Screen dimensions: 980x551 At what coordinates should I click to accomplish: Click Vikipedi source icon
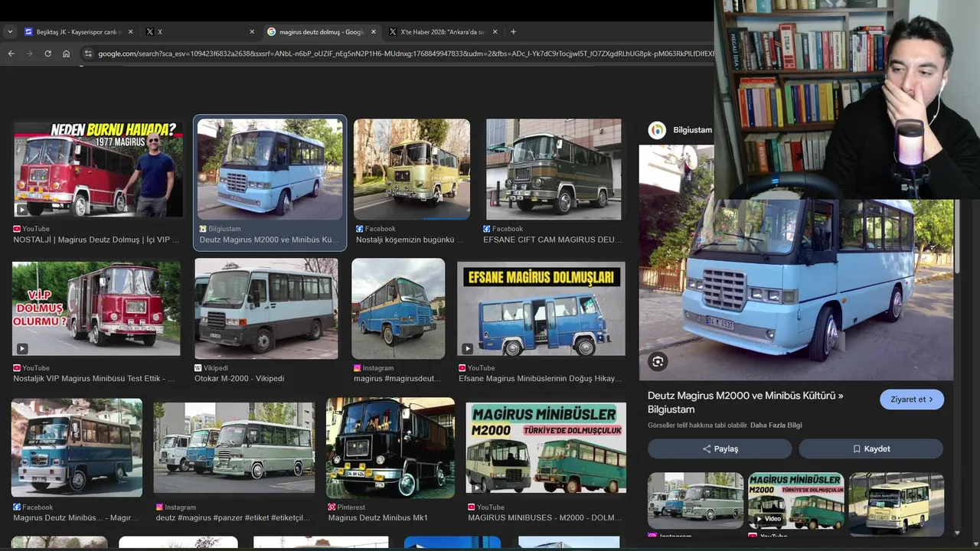click(198, 368)
